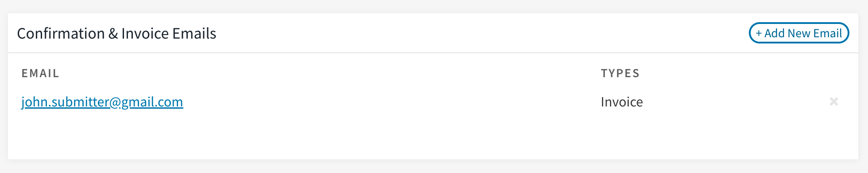Click the rounded outline Add New Email button

[x=799, y=33]
